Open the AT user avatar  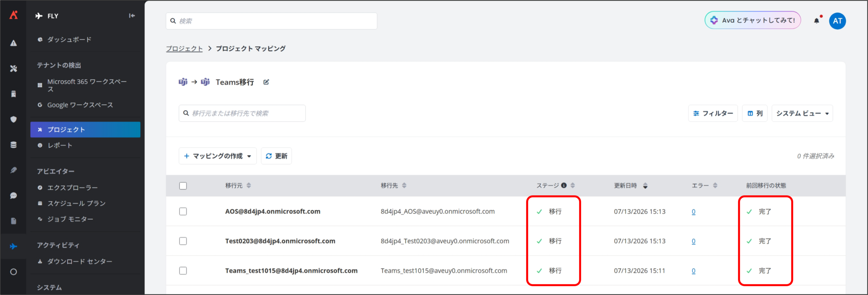[x=837, y=21]
